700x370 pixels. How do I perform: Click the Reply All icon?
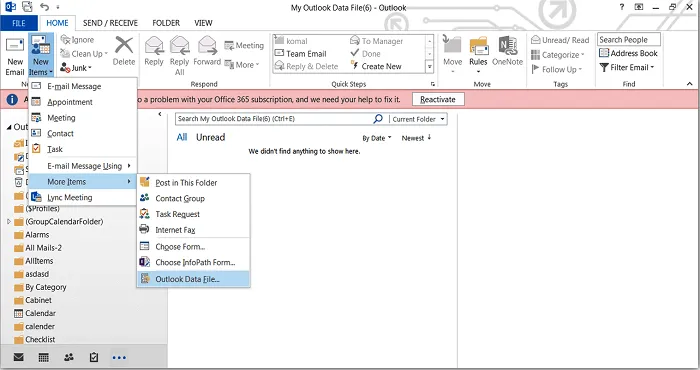[x=179, y=45]
